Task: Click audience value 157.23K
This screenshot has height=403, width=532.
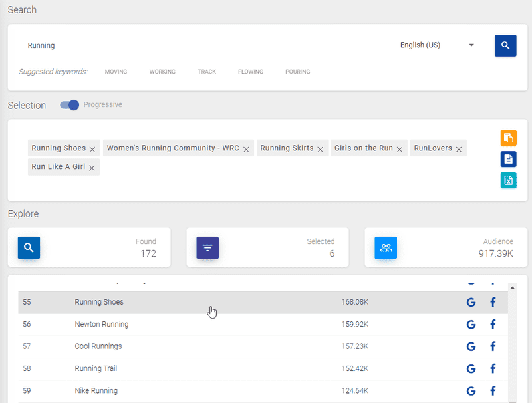Action: [x=355, y=346]
